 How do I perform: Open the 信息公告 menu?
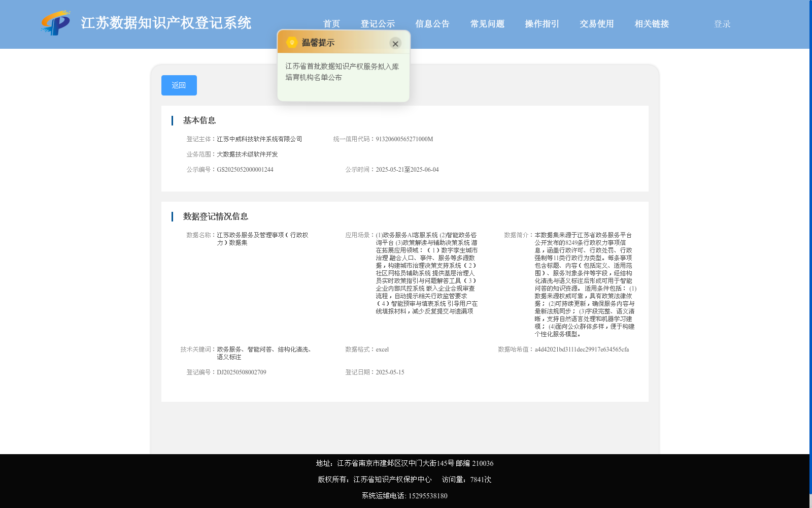[x=432, y=24]
